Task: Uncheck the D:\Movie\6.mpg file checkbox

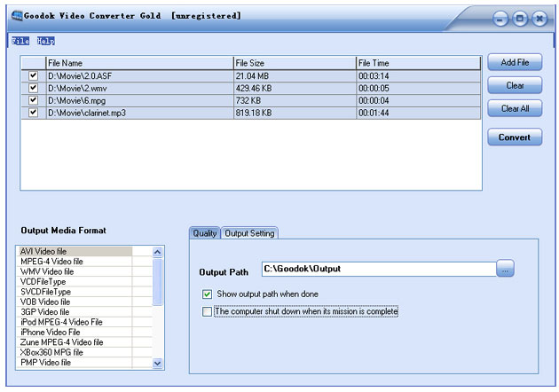Action: click(33, 100)
